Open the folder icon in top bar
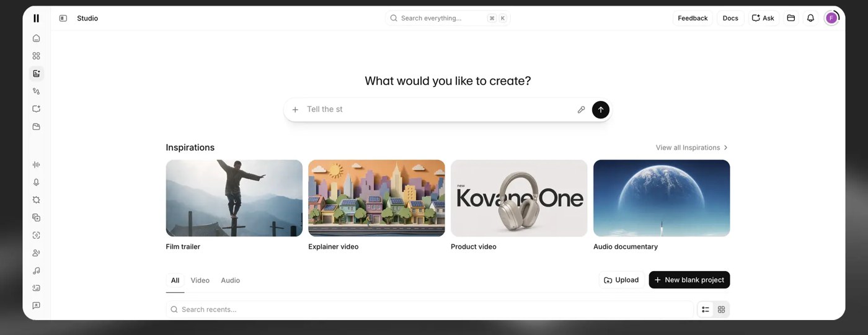 click(x=791, y=18)
